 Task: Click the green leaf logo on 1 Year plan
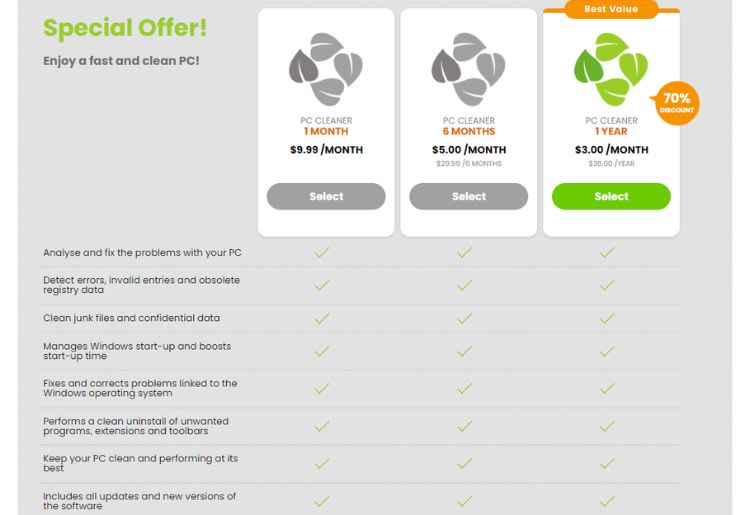pyautogui.click(x=611, y=70)
